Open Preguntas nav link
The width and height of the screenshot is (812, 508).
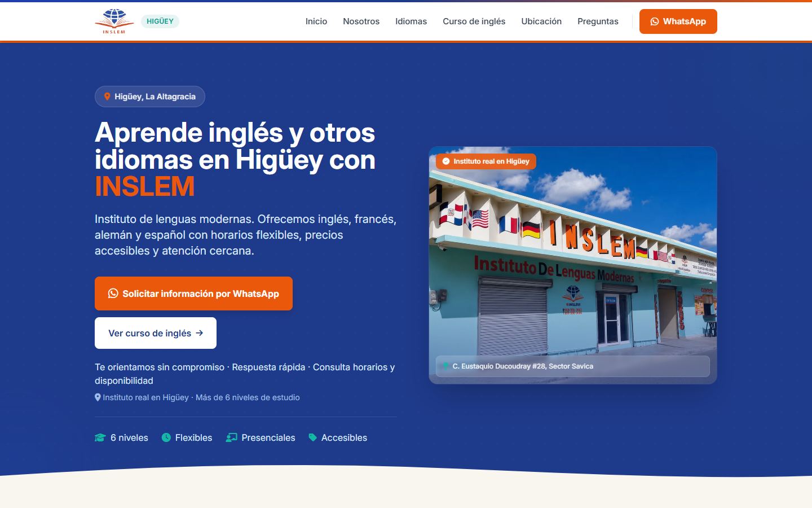(598, 21)
